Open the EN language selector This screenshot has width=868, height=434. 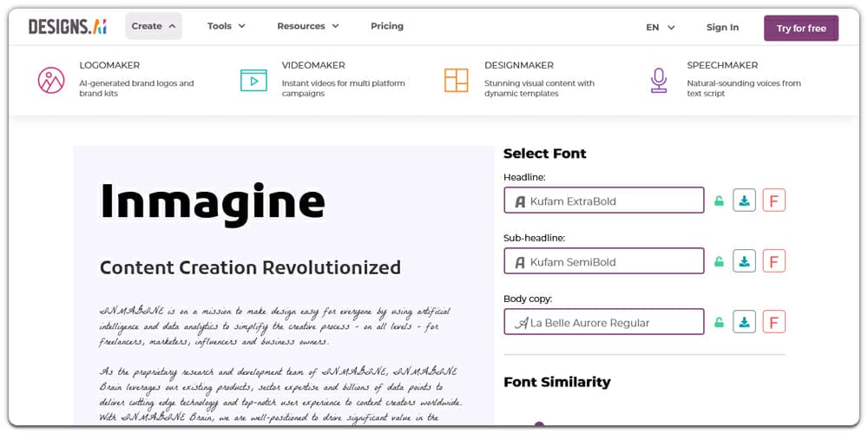[660, 27]
